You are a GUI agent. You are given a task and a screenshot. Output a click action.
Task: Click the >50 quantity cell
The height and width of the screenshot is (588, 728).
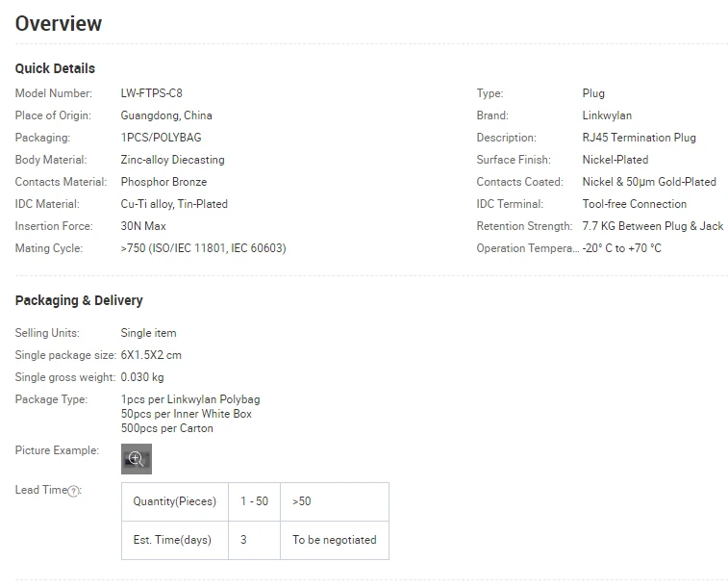click(302, 501)
